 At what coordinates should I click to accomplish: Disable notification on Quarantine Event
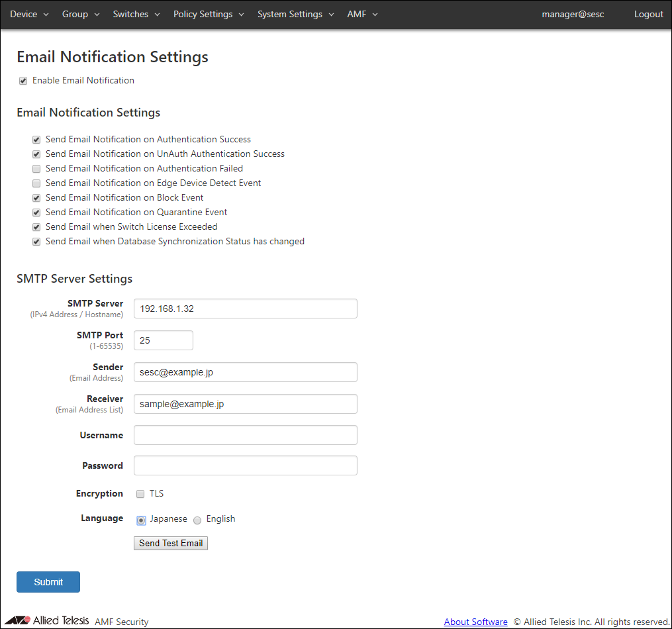point(36,213)
